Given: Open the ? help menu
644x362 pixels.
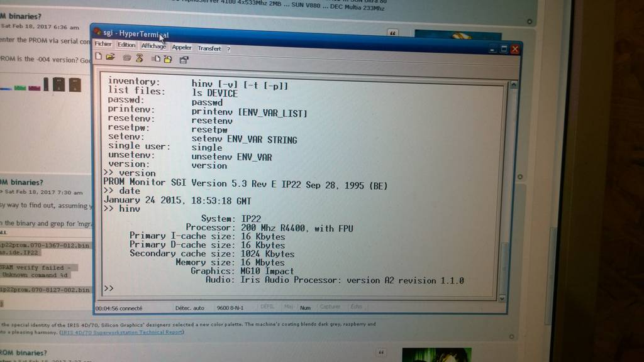Looking at the screenshot, I should pos(228,49).
